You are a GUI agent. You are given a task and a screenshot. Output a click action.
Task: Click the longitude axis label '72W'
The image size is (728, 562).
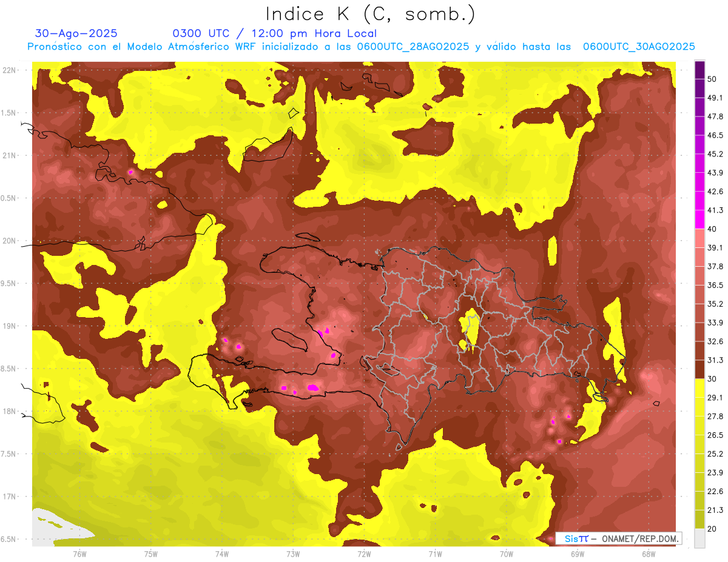point(364,554)
